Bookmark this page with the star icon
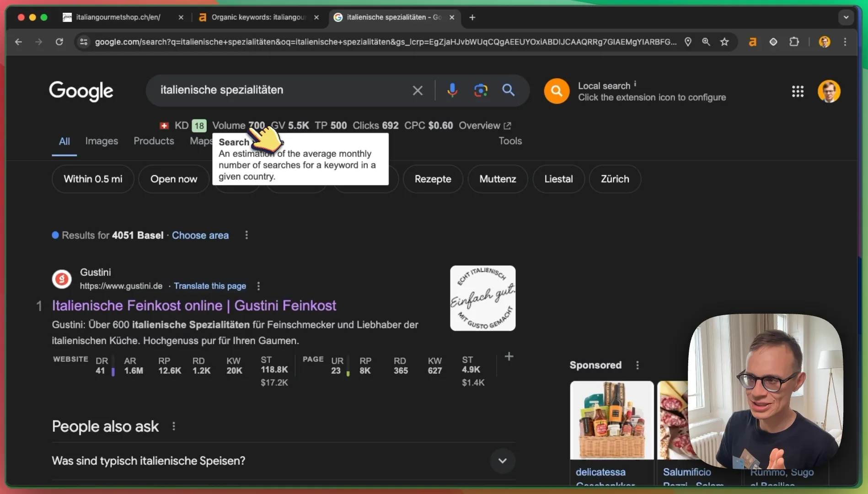868x494 pixels. point(724,42)
